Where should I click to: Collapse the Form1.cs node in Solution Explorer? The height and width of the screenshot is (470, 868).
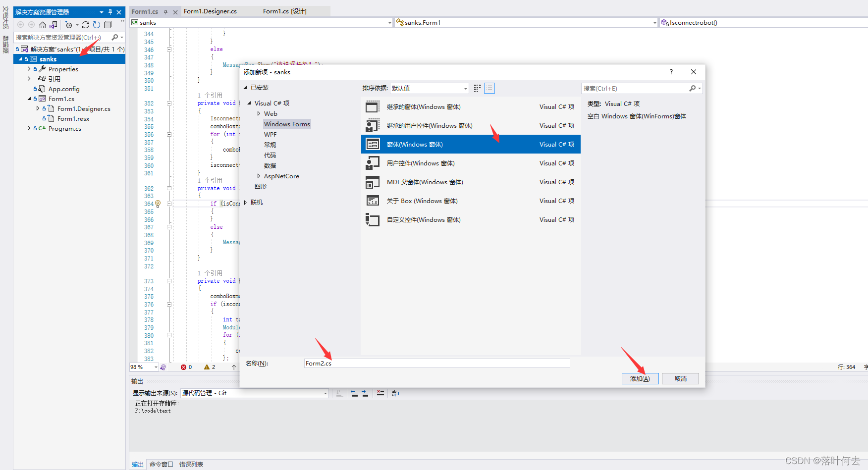[29, 99]
